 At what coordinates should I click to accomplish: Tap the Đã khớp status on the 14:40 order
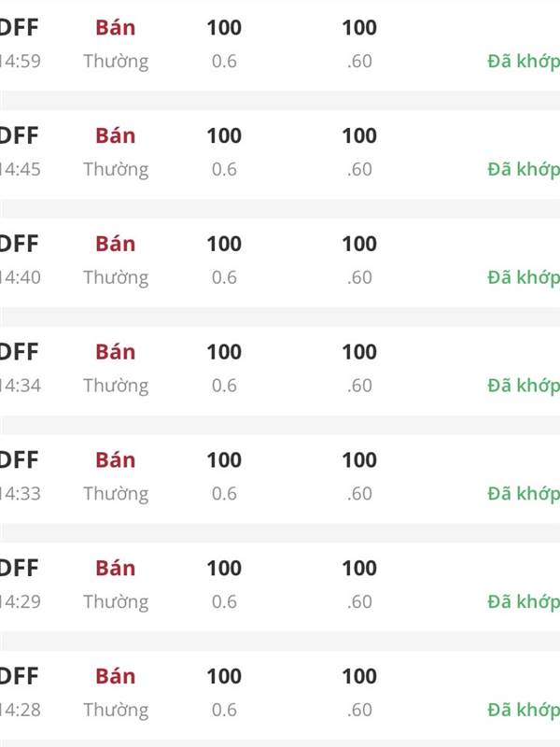point(523,277)
